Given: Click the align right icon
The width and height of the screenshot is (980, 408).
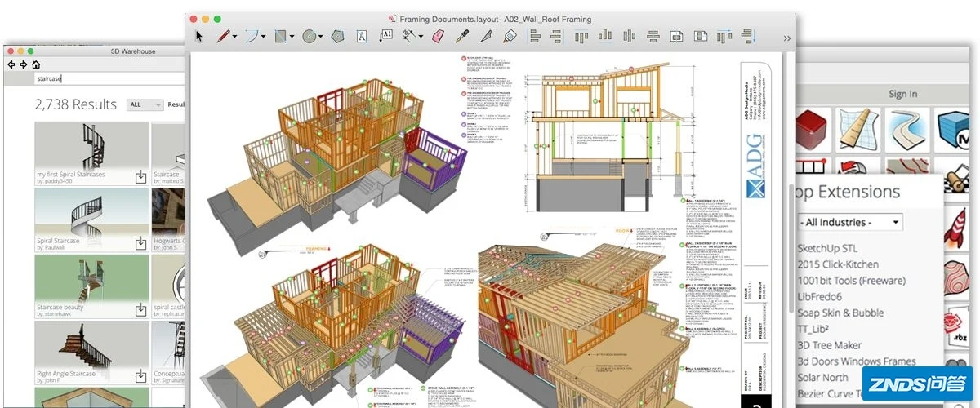Looking at the screenshot, I should 556,36.
